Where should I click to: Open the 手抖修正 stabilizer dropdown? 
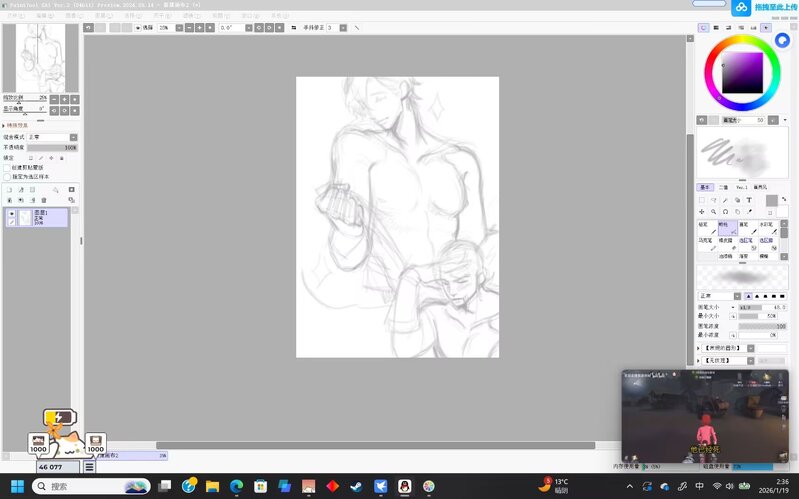343,28
